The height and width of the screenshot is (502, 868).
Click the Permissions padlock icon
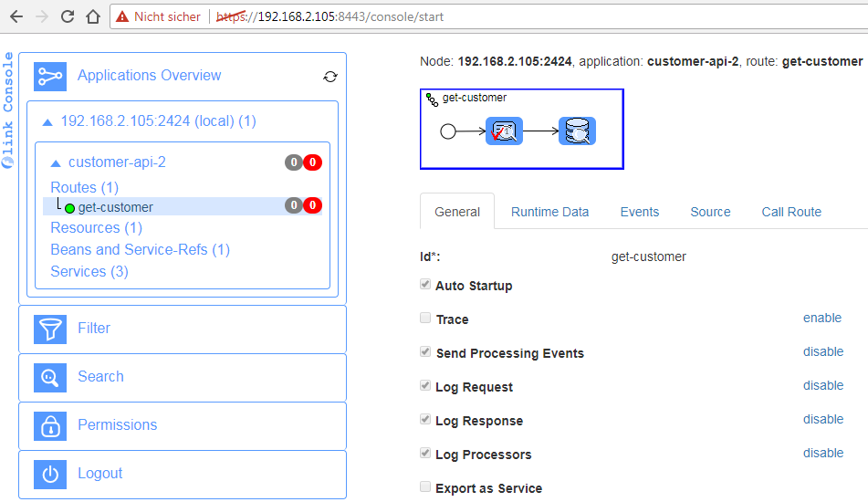click(x=50, y=425)
